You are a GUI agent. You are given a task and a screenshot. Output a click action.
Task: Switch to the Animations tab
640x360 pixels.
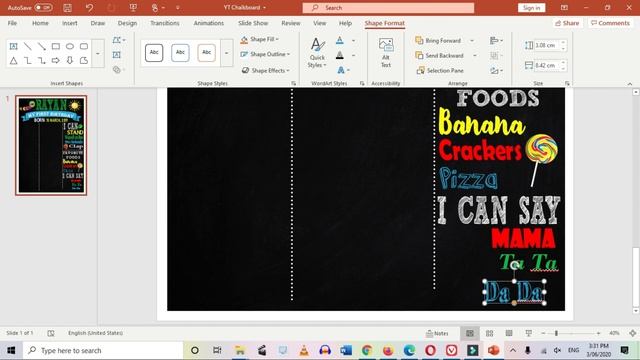point(209,23)
